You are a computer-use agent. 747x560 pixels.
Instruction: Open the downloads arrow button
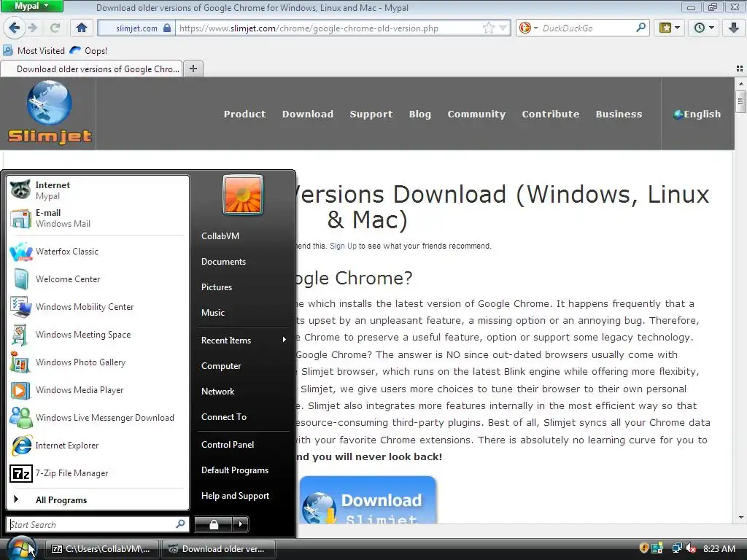coord(734,28)
